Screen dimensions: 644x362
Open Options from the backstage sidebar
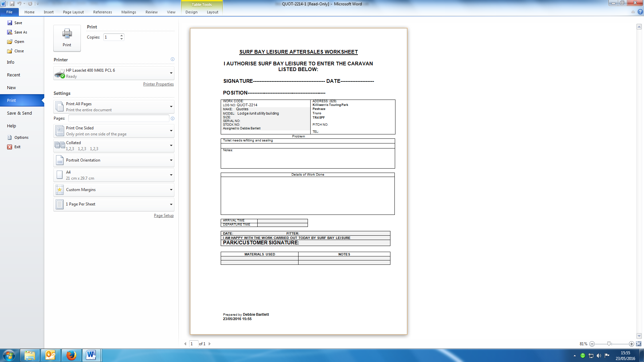click(x=21, y=137)
